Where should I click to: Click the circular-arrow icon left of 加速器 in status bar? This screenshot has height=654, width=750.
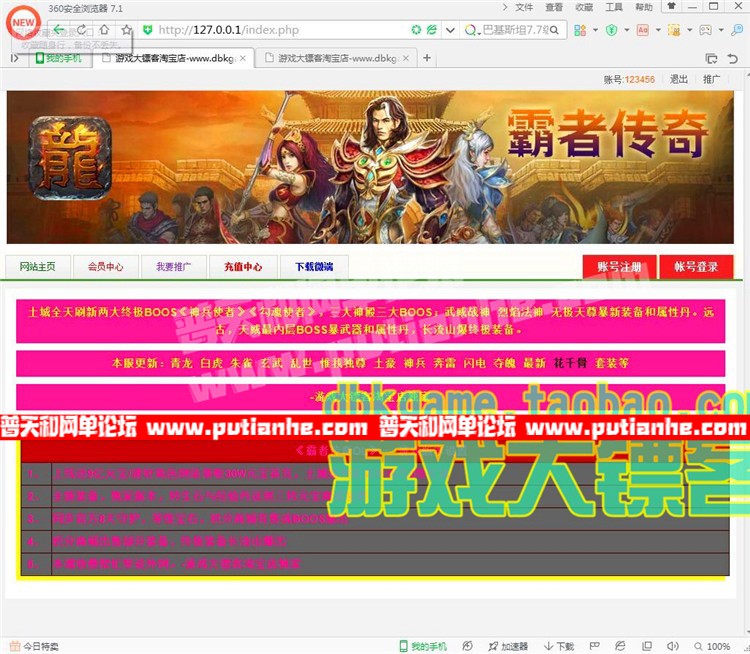tap(467, 646)
